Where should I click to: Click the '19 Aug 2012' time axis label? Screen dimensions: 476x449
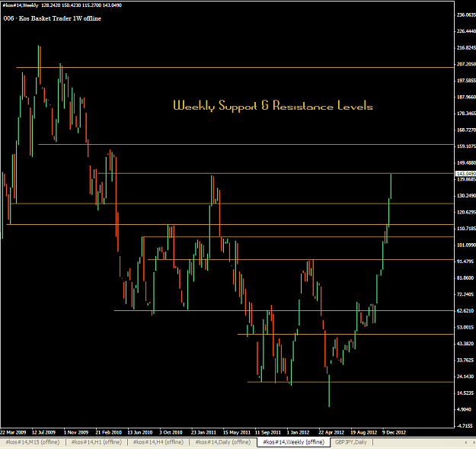[364, 432]
